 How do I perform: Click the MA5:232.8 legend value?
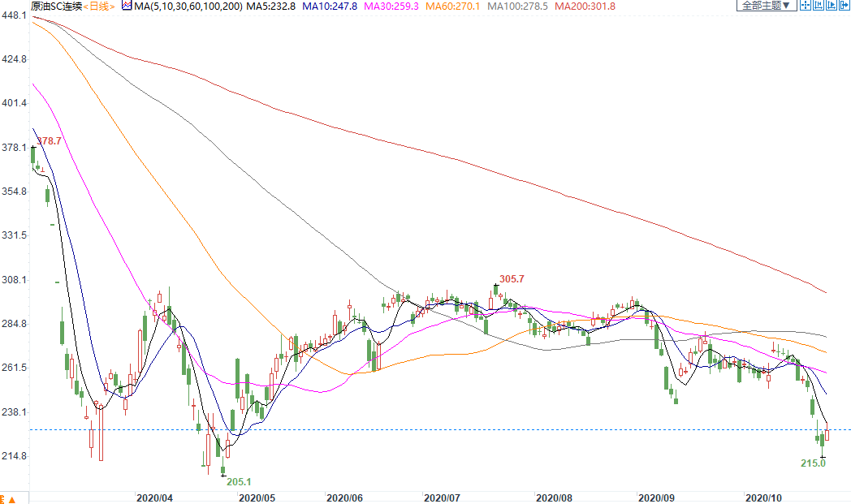tap(271, 6)
